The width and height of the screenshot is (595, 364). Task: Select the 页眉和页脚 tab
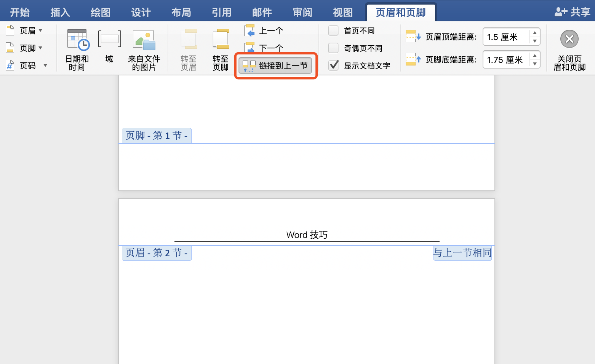pyautogui.click(x=401, y=13)
